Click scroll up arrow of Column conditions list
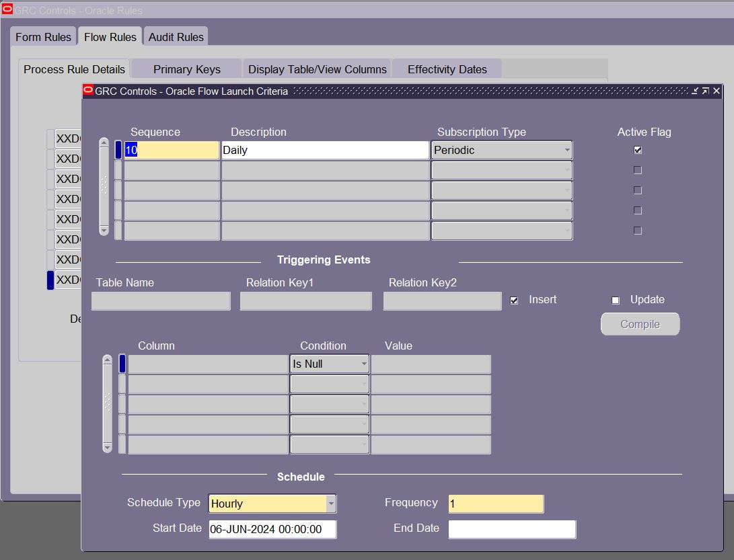 pos(107,359)
